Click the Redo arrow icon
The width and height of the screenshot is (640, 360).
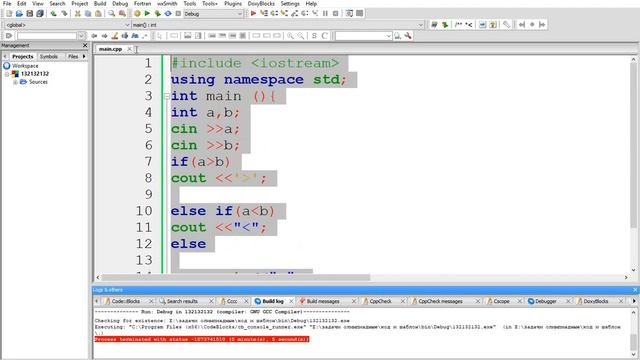point(64,13)
